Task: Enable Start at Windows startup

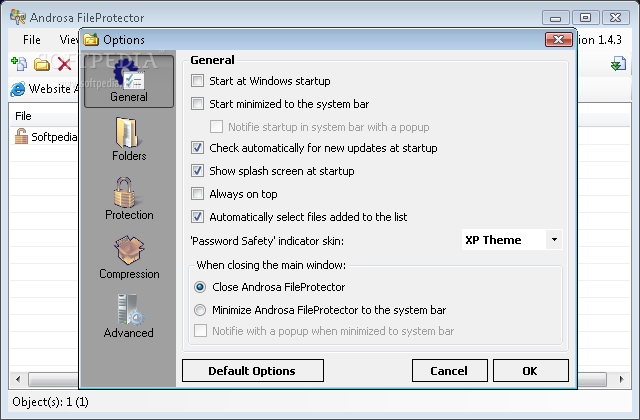Action: [198, 81]
